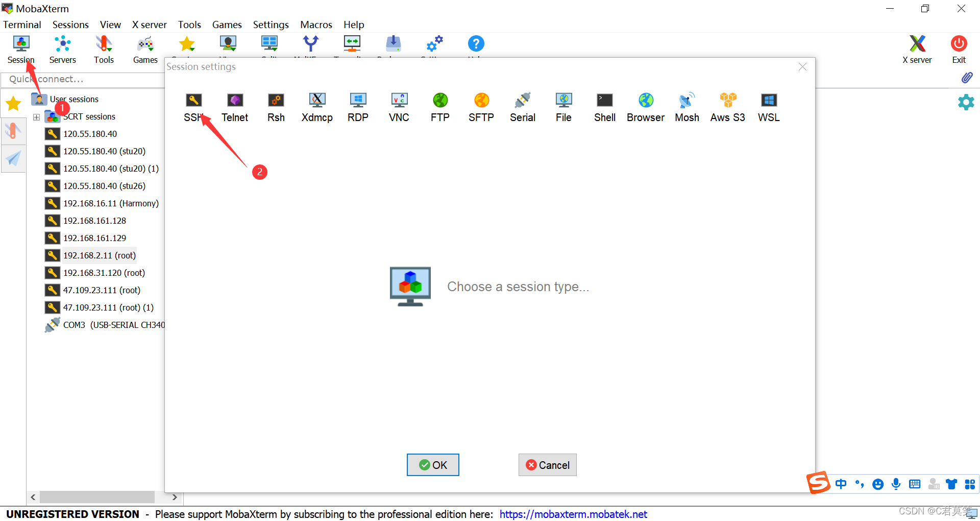980x521 pixels.
Task: Click the Tunneling toolbar icon
Action: pyautogui.click(x=352, y=44)
